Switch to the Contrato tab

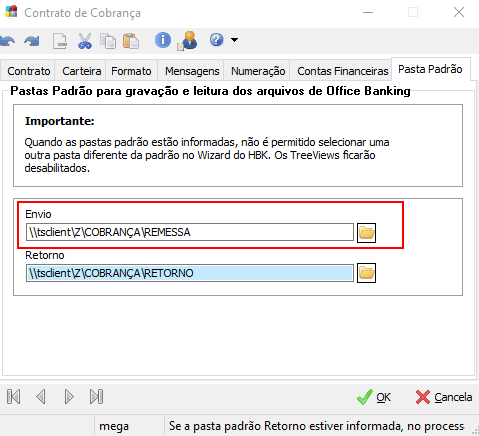click(29, 71)
